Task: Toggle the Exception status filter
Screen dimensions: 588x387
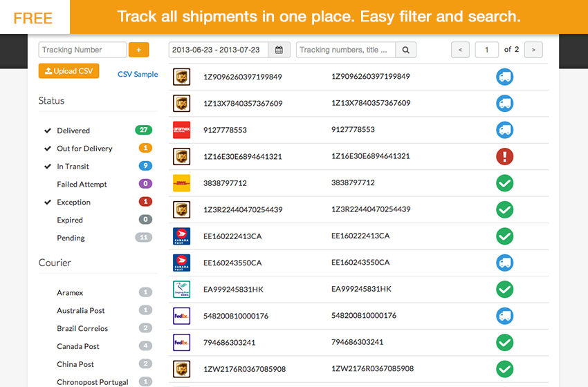Action: coord(73,202)
